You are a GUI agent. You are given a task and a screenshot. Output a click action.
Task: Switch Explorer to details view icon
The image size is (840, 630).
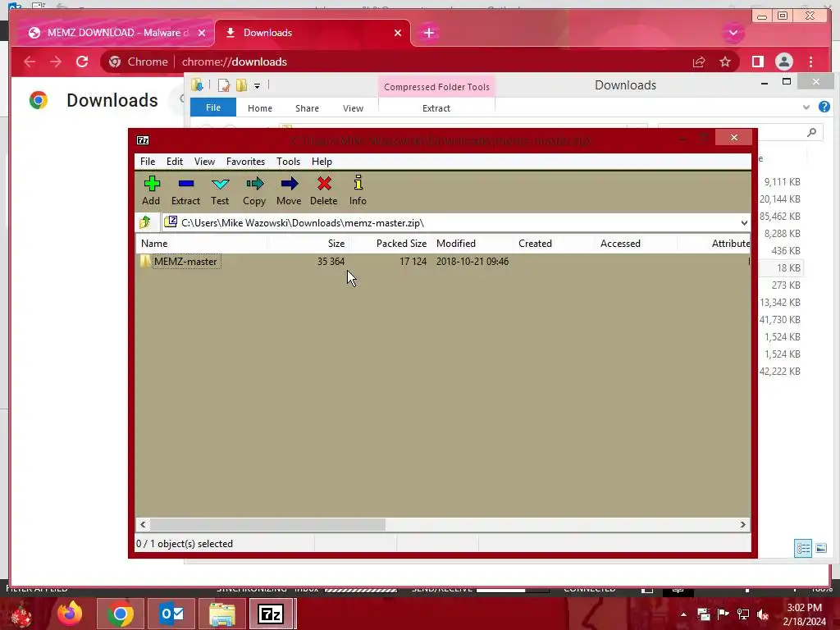(x=802, y=548)
